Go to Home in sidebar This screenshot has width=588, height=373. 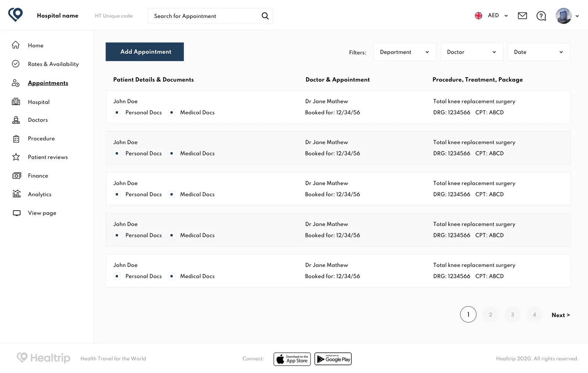36,45
